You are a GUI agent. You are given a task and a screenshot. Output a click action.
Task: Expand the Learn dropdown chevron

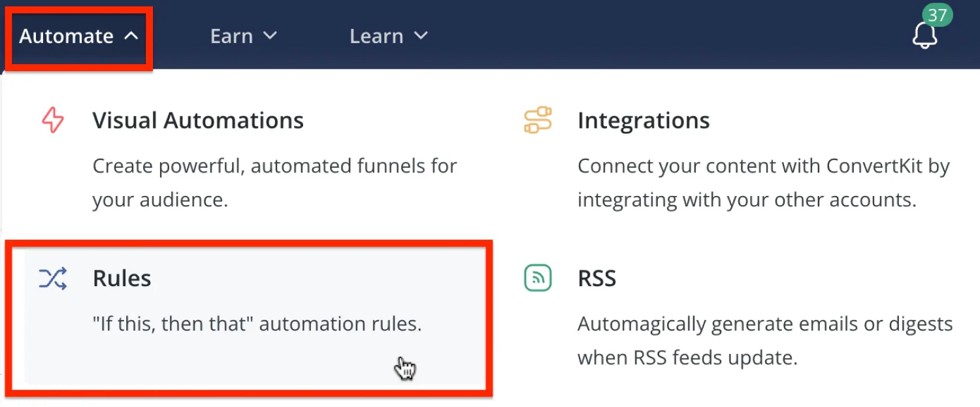point(421,36)
